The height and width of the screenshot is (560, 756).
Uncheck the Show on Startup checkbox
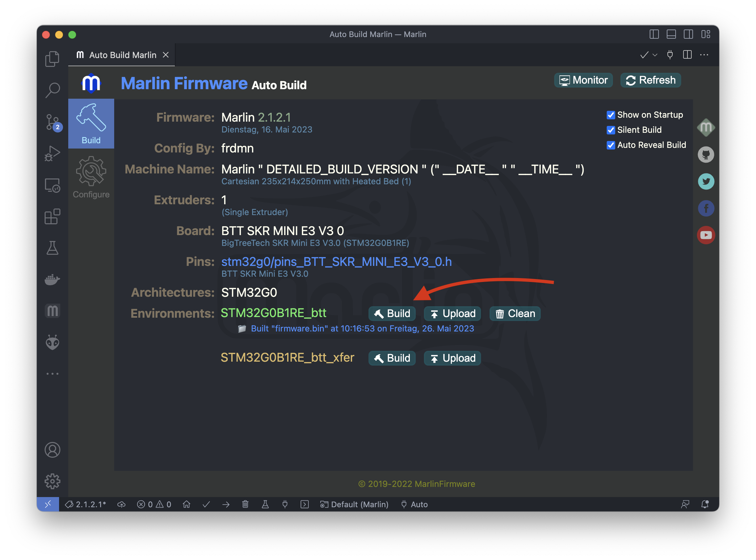[x=611, y=115]
